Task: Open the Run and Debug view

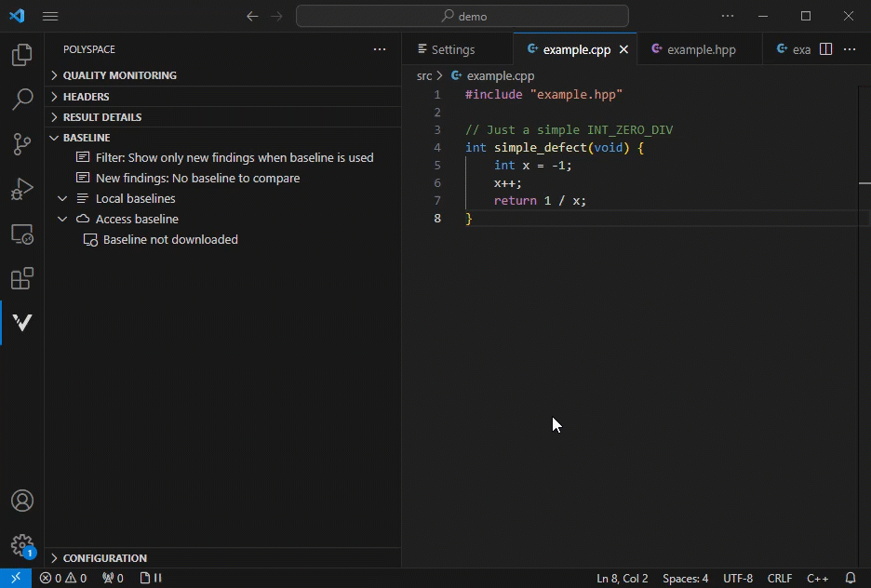Action: pos(21,189)
